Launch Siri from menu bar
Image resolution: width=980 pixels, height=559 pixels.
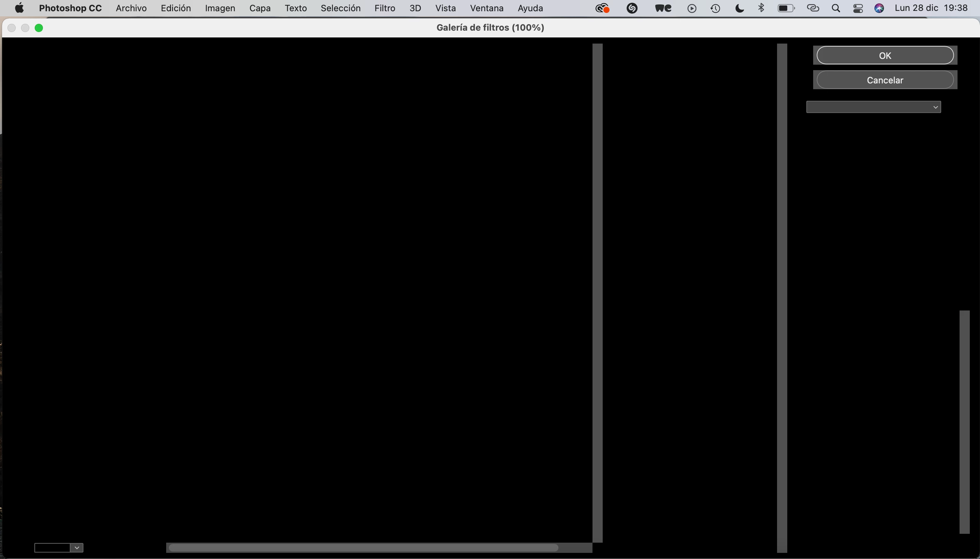pos(880,8)
